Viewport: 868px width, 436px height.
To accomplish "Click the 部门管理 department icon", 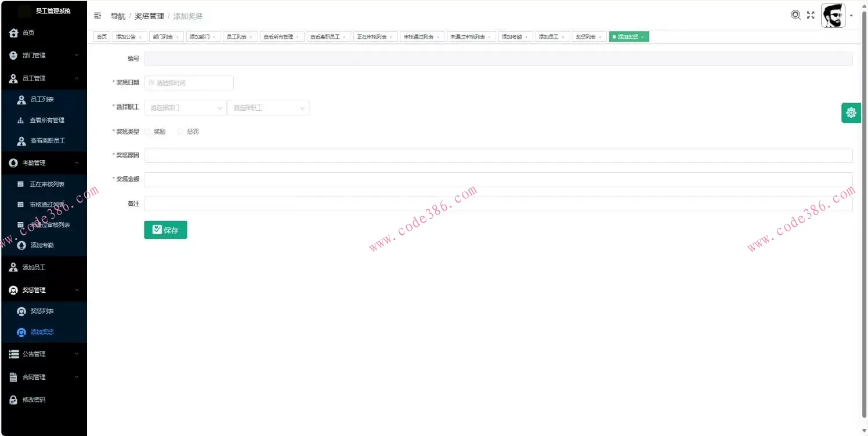I will click(14, 56).
